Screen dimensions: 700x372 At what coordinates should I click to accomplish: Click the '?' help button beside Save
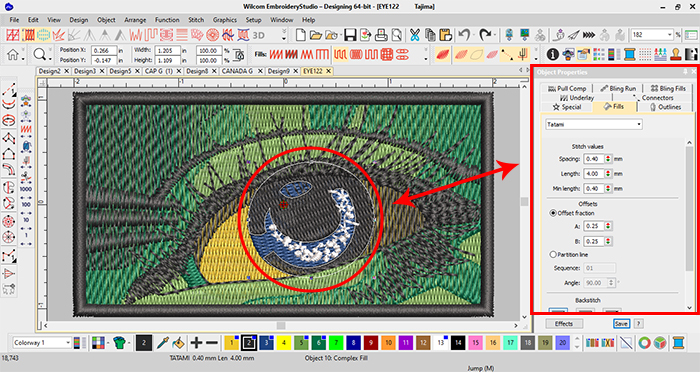638,324
